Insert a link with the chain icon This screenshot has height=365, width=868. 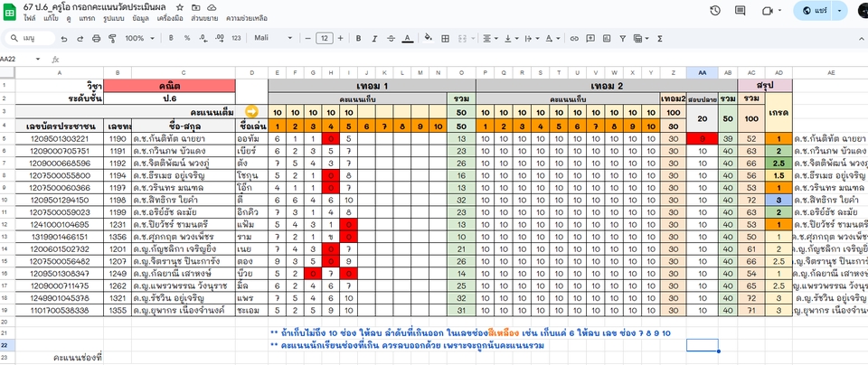tap(575, 38)
